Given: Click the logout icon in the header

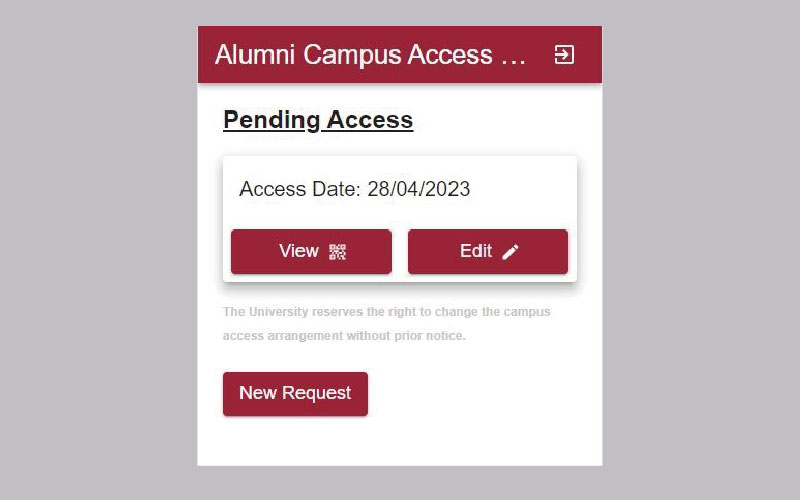Looking at the screenshot, I should tap(564, 54).
